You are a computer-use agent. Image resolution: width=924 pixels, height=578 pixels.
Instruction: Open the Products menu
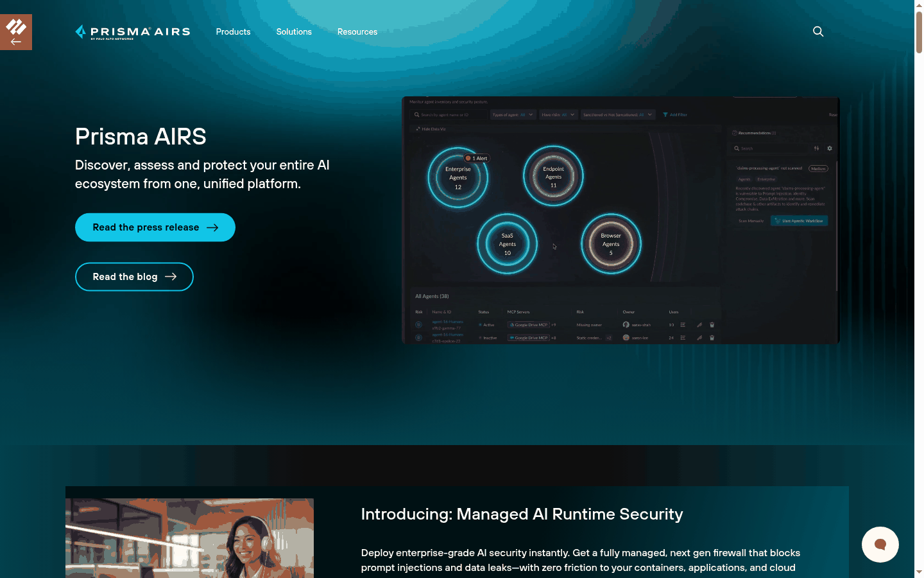pyautogui.click(x=233, y=32)
